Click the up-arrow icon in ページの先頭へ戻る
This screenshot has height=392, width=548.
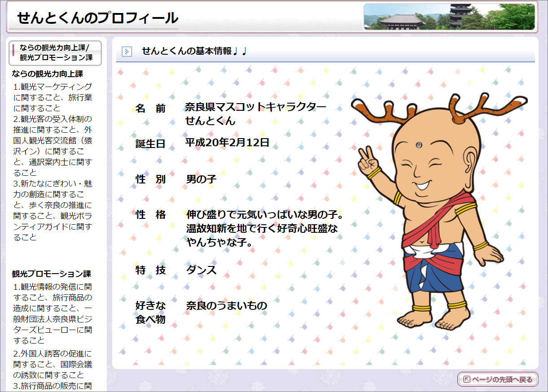(x=467, y=380)
